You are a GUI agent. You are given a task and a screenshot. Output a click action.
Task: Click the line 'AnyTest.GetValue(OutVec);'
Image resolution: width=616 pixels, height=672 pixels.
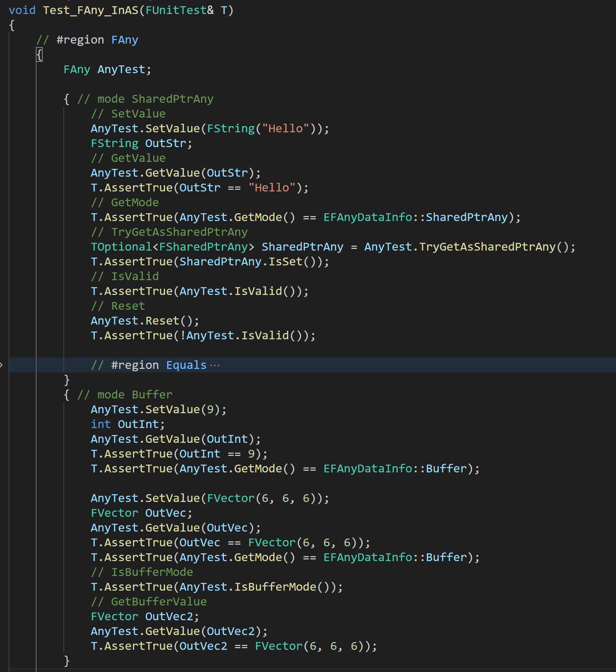tap(176, 528)
